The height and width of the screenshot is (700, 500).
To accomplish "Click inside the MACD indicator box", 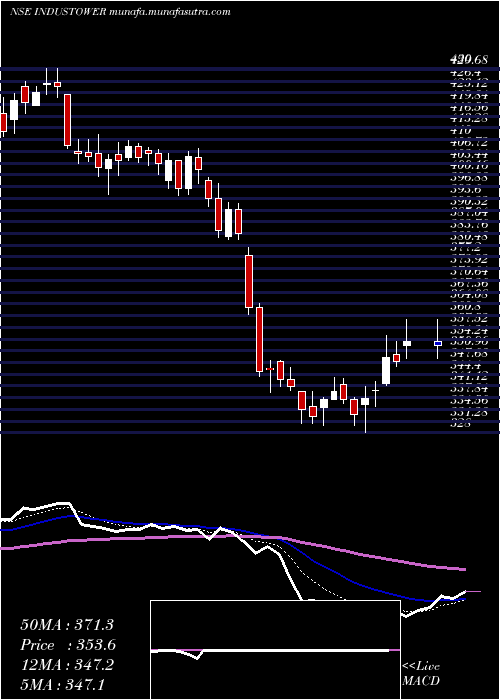I will (275, 650).
